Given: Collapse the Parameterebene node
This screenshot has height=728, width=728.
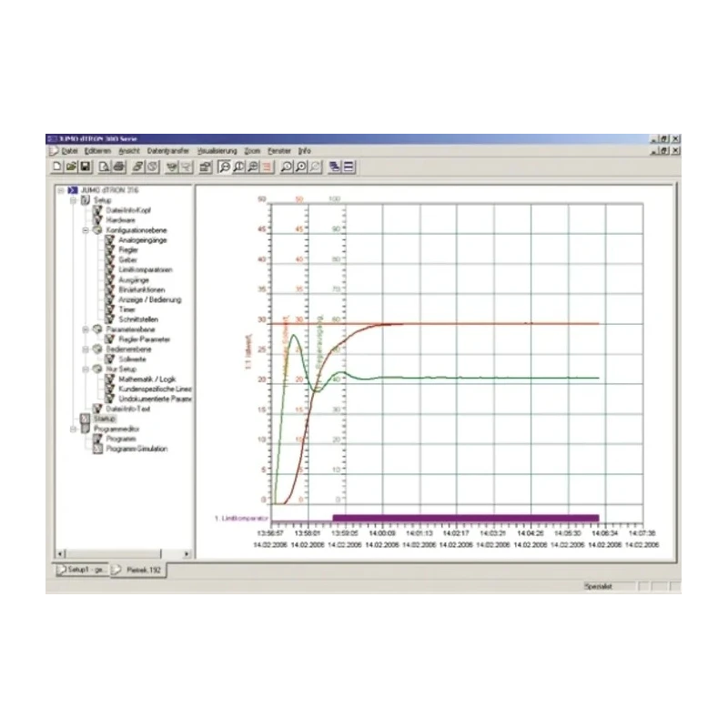Looking at the screenshot, I should click(86, 329).
